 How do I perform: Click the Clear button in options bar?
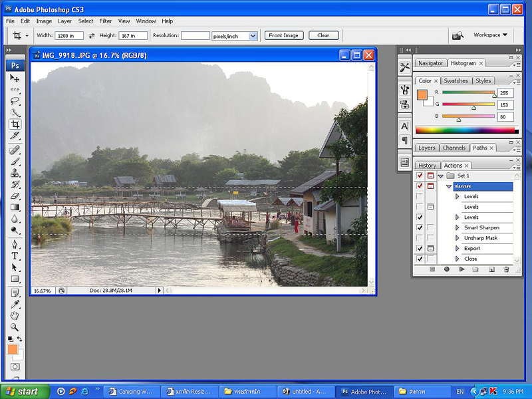coord(323,35)
